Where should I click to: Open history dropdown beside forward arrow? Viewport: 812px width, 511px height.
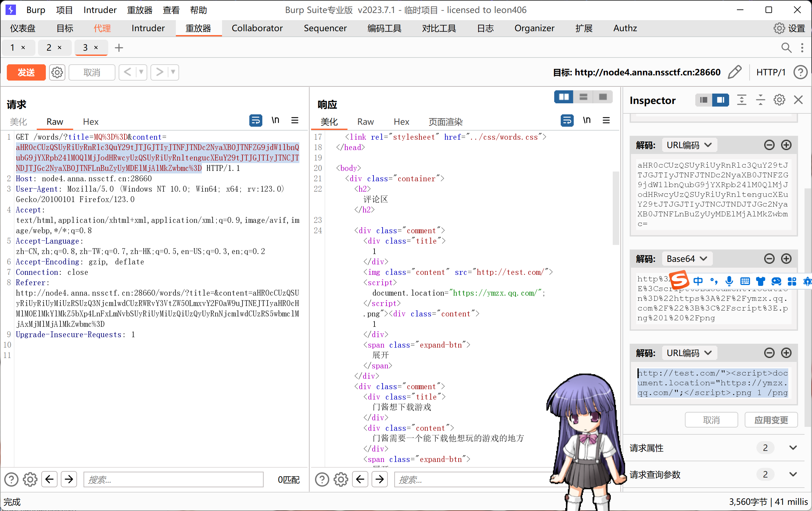(x=173, y=72)
